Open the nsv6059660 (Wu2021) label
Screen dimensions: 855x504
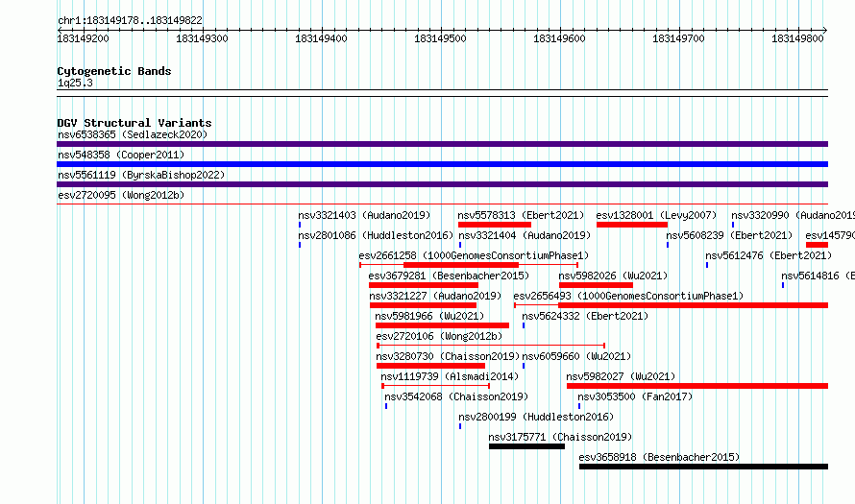point(576,356)
